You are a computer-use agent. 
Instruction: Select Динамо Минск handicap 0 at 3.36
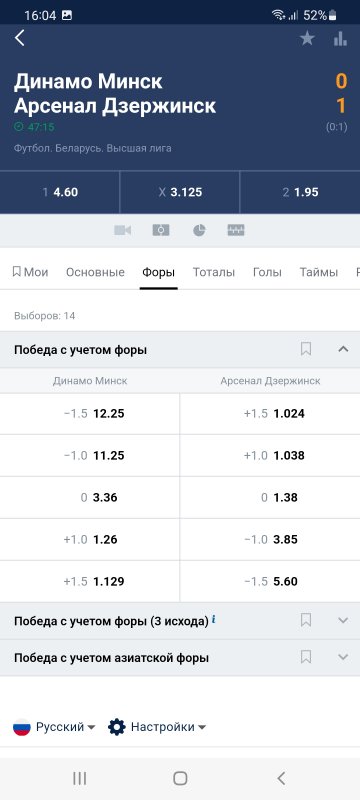tap(90, 497)
